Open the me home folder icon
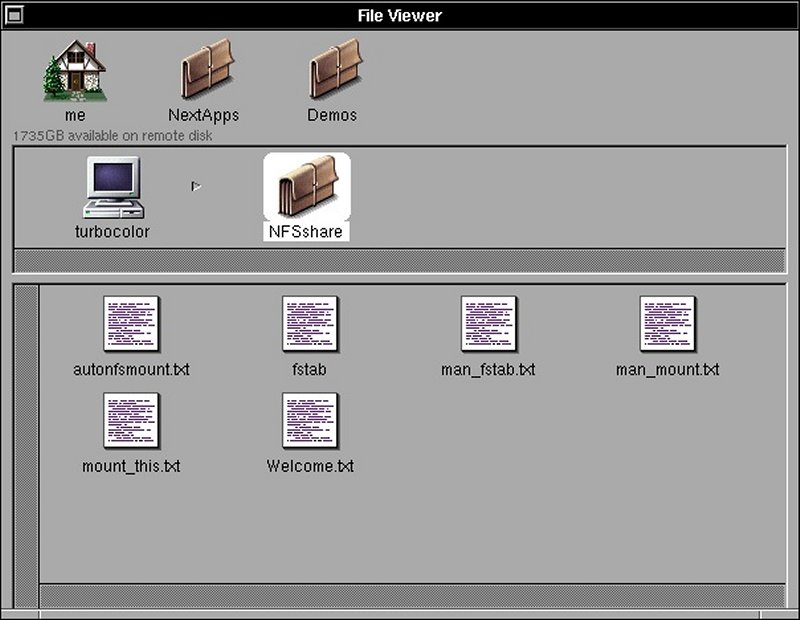The width and height of the screenshot is (800, 620). tap(75, 72)
